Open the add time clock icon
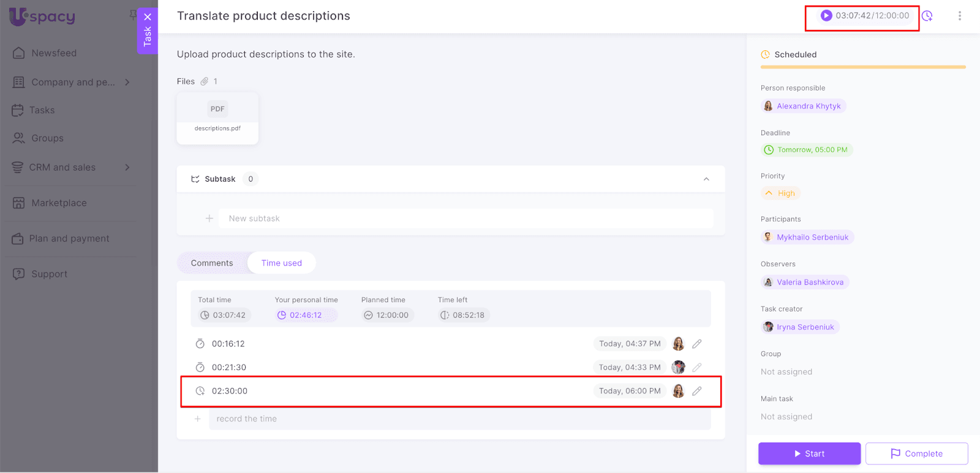 (927, 16)
